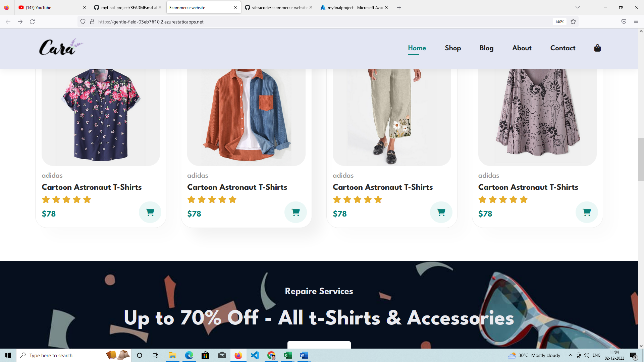The height and width of the screenshot is (362, 644).
Task: Switch to the myfinalproject Microsoft Azure tab
Action: pyautogui.click(x=354, y=7)
